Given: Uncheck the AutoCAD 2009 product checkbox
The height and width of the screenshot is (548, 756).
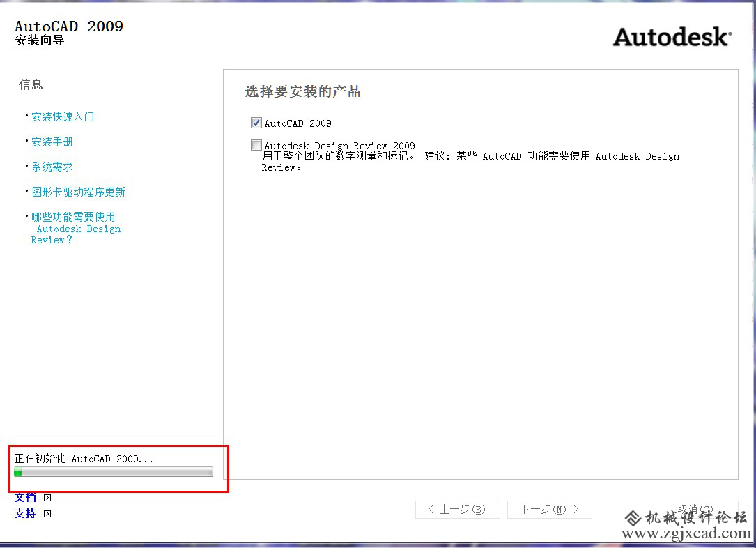Looking at the screenshot, I should tap(256, 123).
